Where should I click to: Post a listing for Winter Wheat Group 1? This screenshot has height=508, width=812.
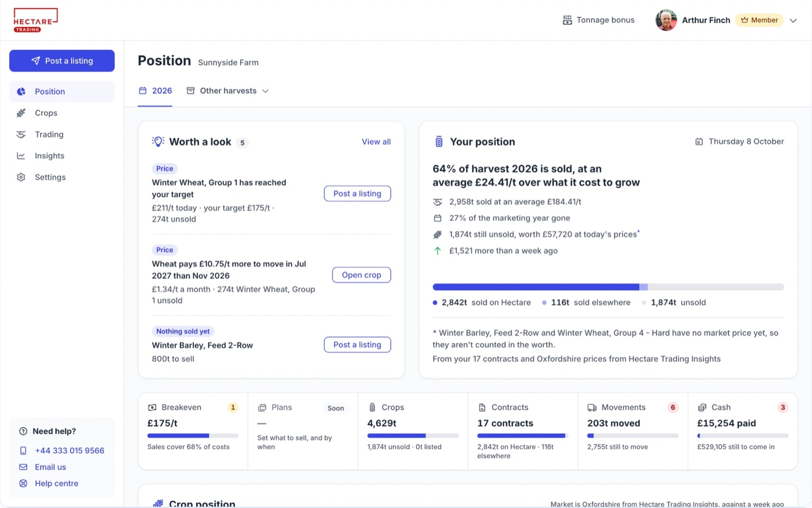358,193
